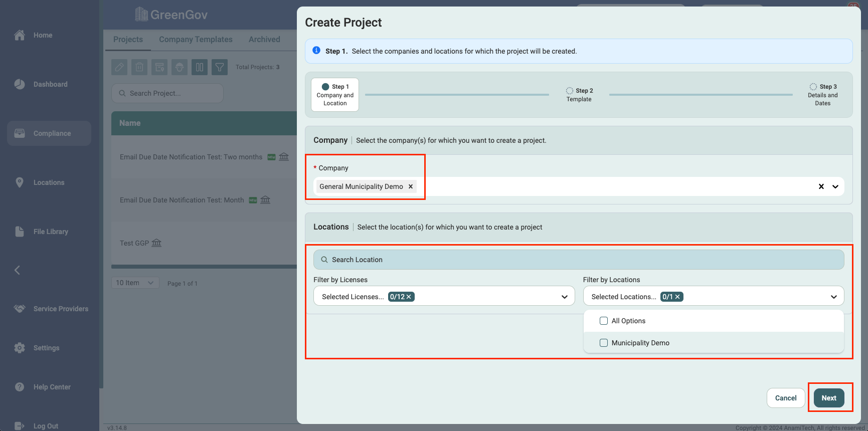Open the File Library document icon

20,232
